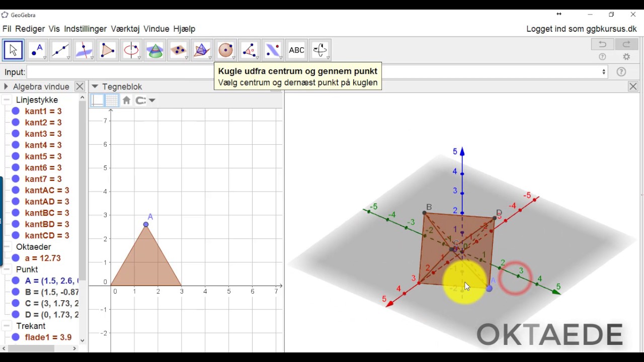644x362 pixels.
Task: Open the Vis menu
Action: point(54,29)
